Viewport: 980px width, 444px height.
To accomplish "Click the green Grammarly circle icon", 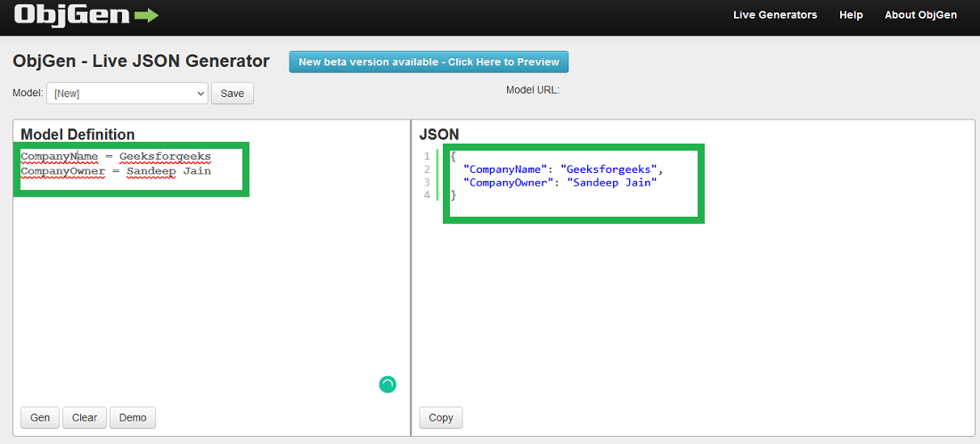I will tap(388, 384).
